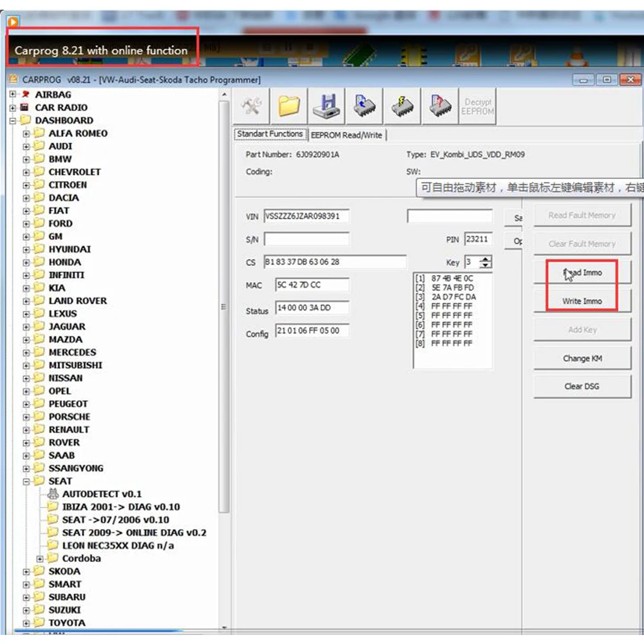
Task: Expand the PORSCHE tree node
Action: point(26,417)
